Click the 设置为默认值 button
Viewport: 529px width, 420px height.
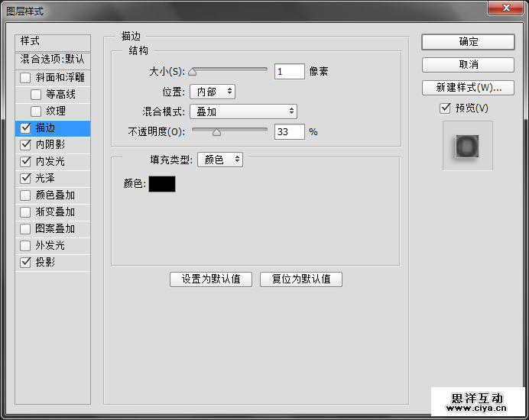point(211,279)
